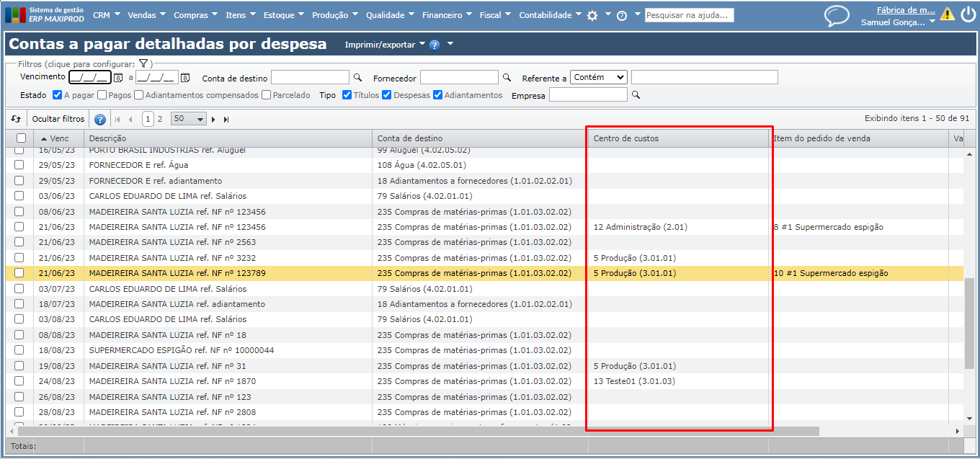980x459 pixels.
Task: Uncheck the Adiantamentos type checkbox
Action: coord(438,95)
